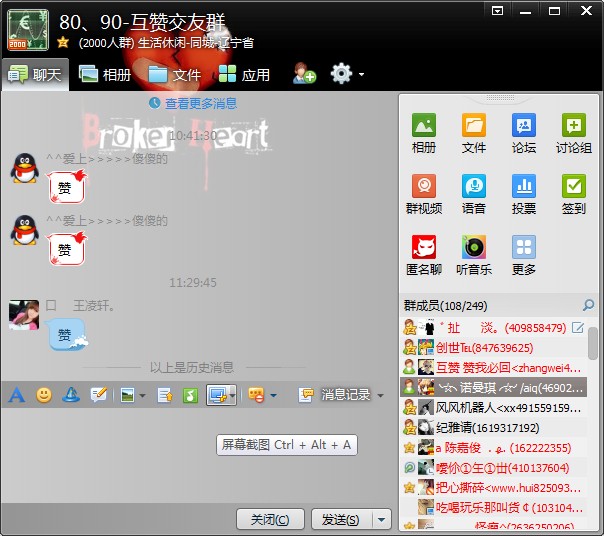Open the send picture dropdown arrow
Viewport: 604px width, 536px height.
(x=142, y=395)
